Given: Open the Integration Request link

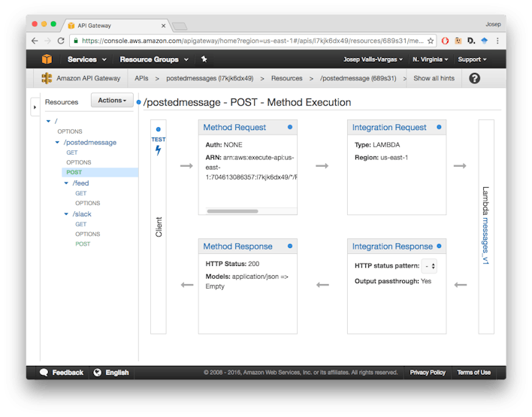Looking at the screenshot, I should pyautogui.click(x=389, y=127).
